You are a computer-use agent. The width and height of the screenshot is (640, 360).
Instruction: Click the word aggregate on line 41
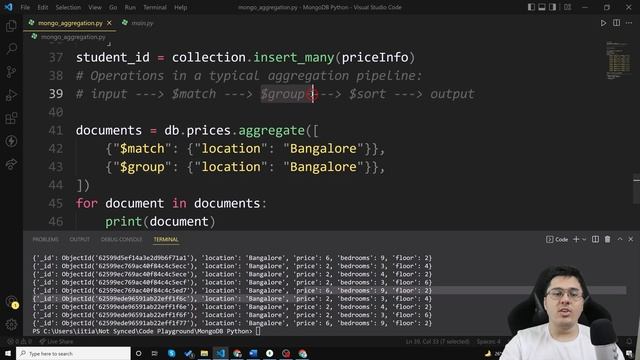click(x=271, y=131)
